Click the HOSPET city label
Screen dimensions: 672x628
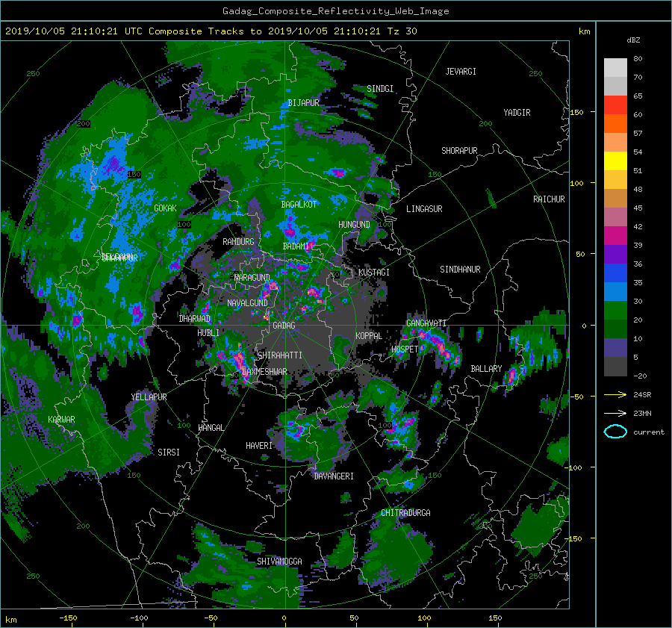[405, 349]
